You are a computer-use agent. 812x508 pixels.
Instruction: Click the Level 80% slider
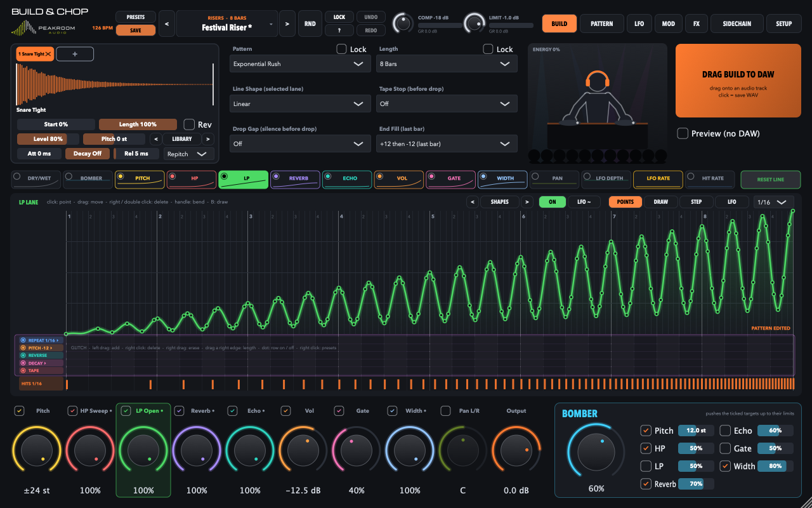click(x=48, y=139)
